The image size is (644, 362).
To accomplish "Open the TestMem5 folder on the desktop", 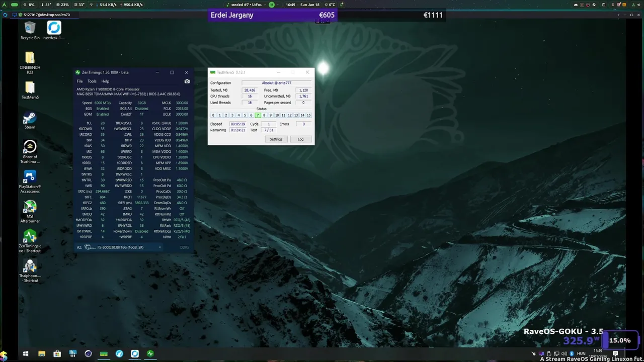I will point(30,90).
